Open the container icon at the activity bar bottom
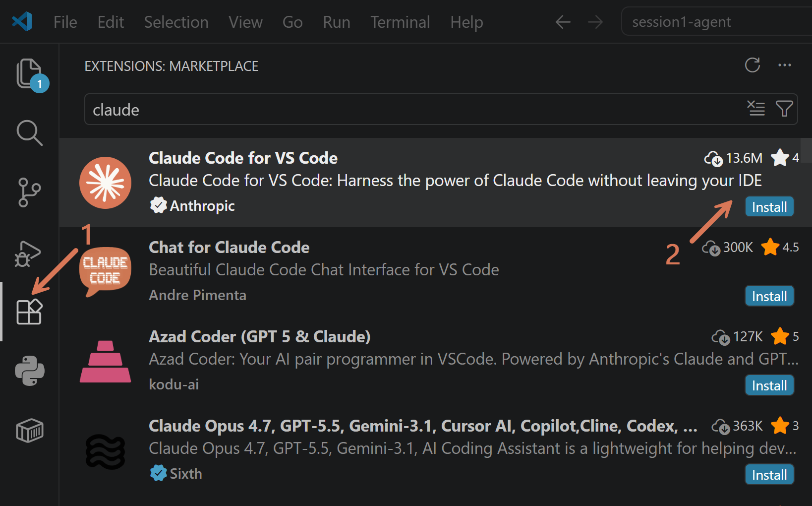 tap(30, 430)
